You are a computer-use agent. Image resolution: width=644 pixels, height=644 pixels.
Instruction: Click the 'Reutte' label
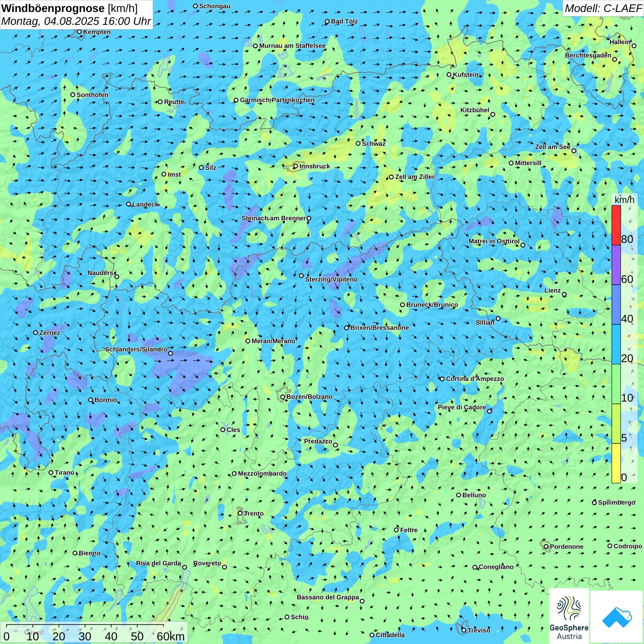pyautogui.click(x=174, y=102)
